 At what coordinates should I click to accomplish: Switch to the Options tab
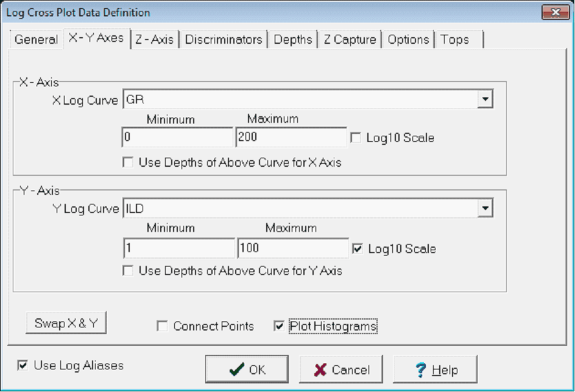408,40
